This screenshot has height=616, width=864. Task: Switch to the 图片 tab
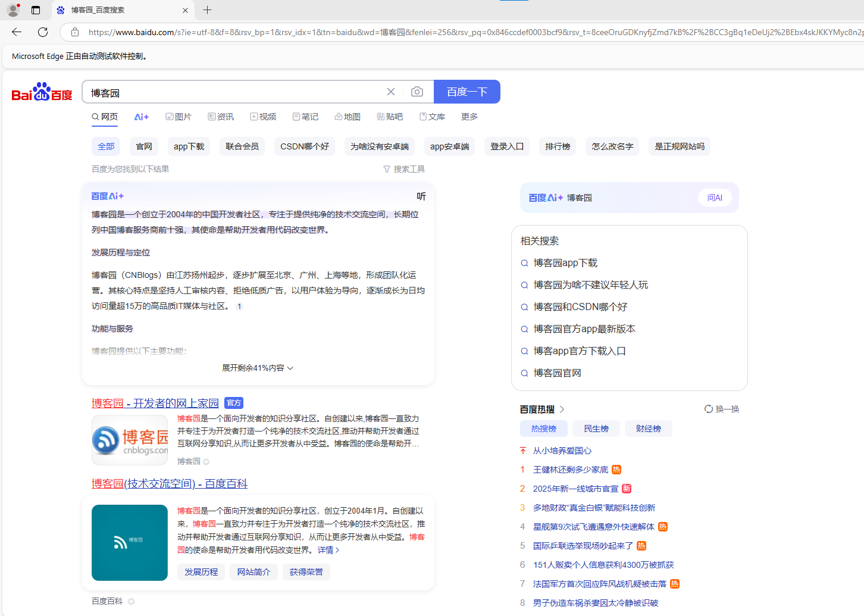pos(179,117)
